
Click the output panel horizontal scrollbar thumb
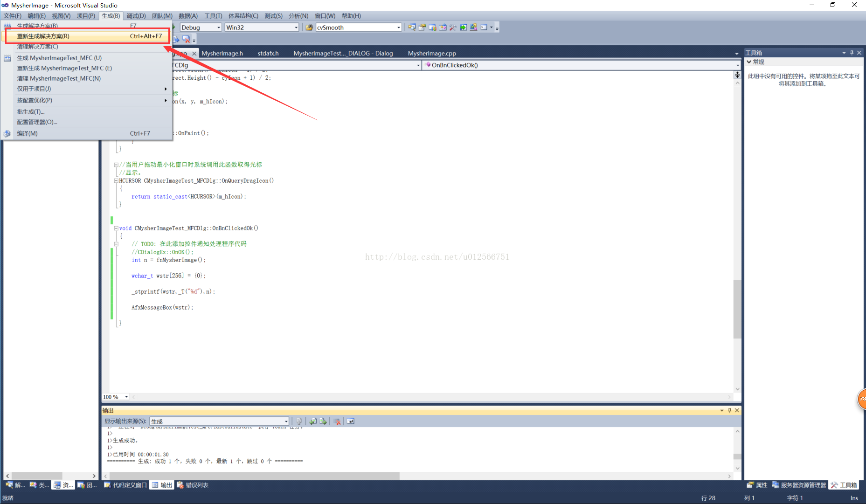coord(254,476)
